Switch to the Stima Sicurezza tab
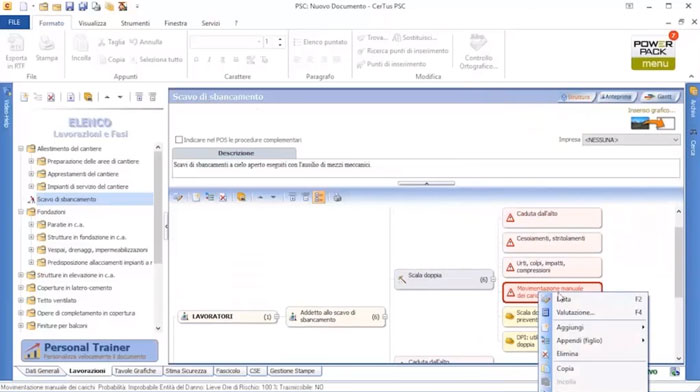 coord(186,371)
